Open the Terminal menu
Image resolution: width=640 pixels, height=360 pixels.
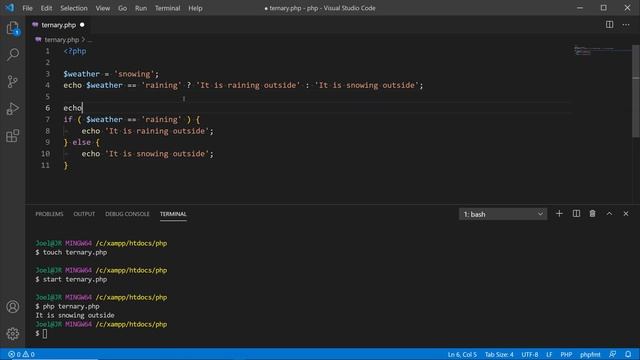pyautogui.click(x=167, y=8)
